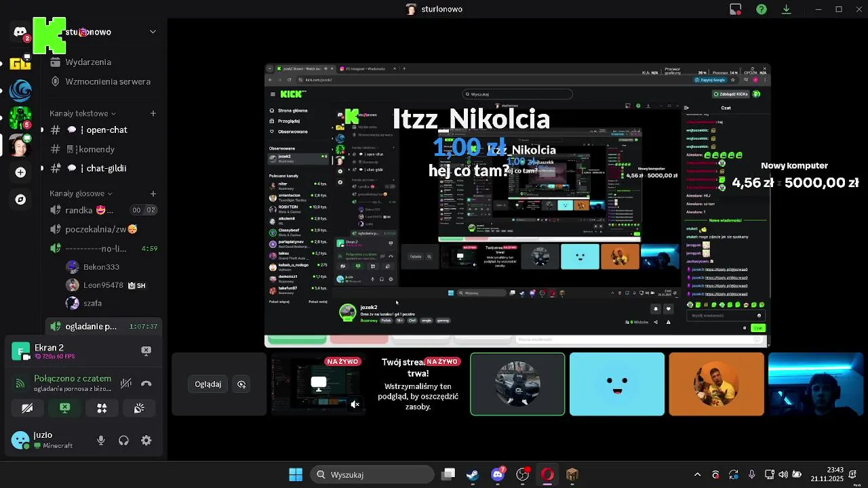Click the voice connection signal icon
Screen dimensions: 868x488
pos(20,384)
